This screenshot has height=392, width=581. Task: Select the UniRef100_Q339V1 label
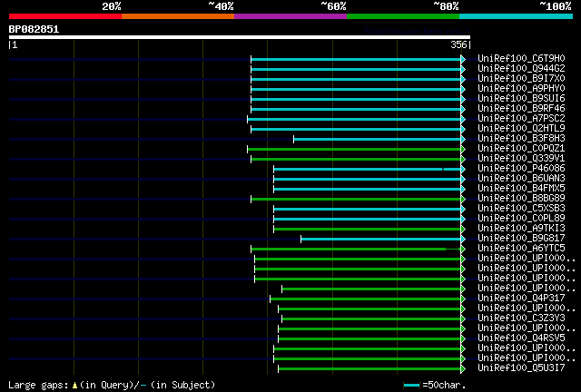(521, 159)
